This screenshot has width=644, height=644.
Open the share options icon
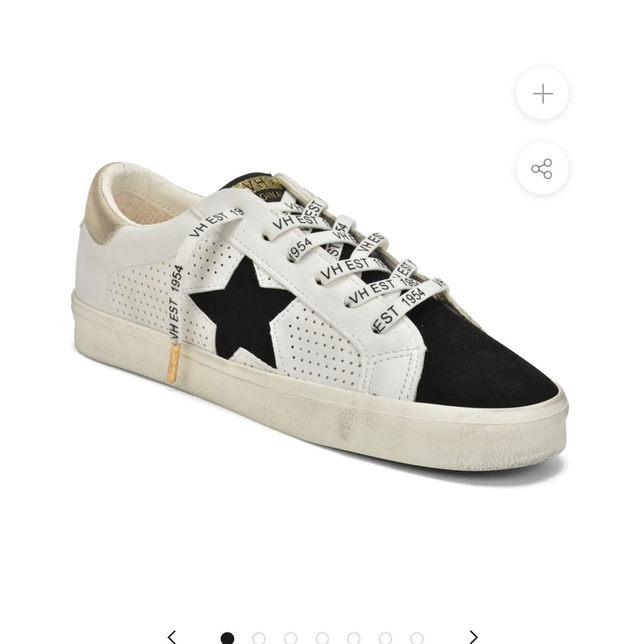click(542, 168)
